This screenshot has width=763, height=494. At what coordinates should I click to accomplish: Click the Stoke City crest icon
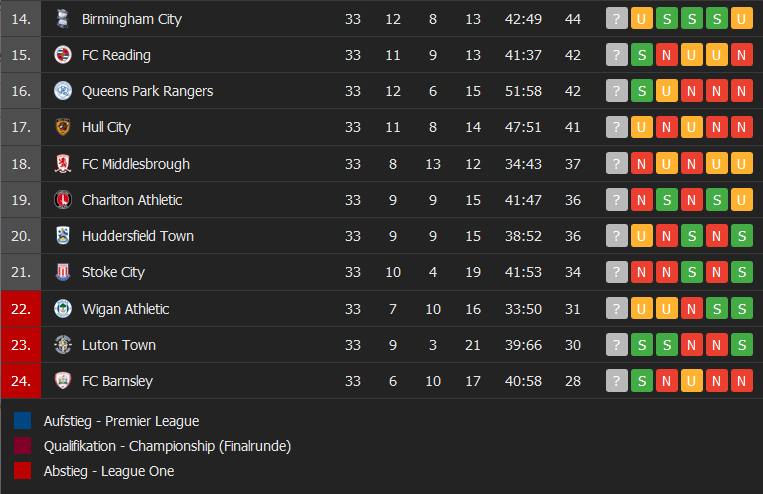(62, 272)
